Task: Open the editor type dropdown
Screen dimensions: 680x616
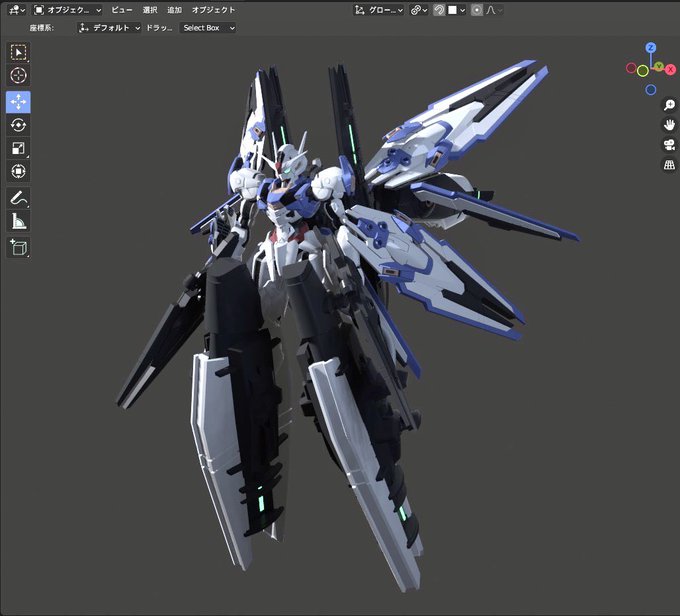Action: tap(16, 10)
